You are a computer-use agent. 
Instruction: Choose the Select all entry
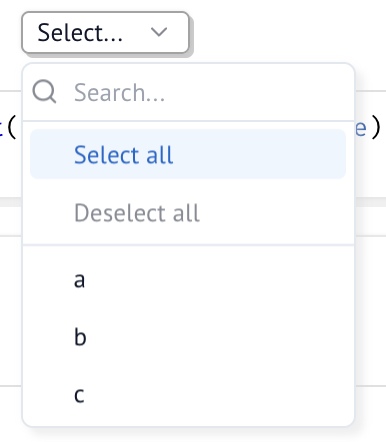coord(188,154)
